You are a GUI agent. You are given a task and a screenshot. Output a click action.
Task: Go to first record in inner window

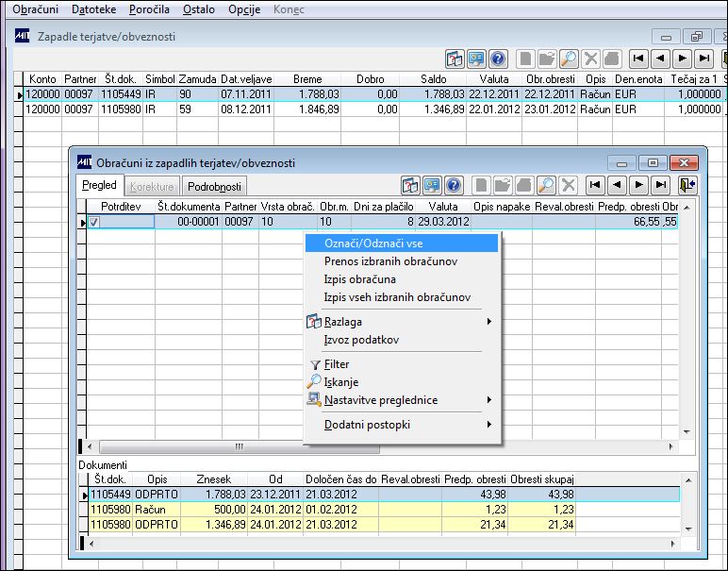coord(595,185)
